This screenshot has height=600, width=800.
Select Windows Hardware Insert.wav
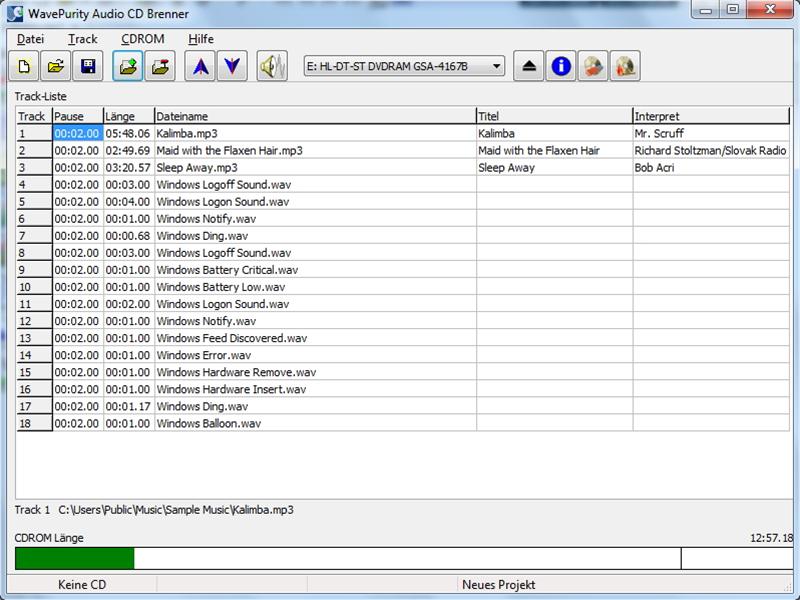[231, 389]
